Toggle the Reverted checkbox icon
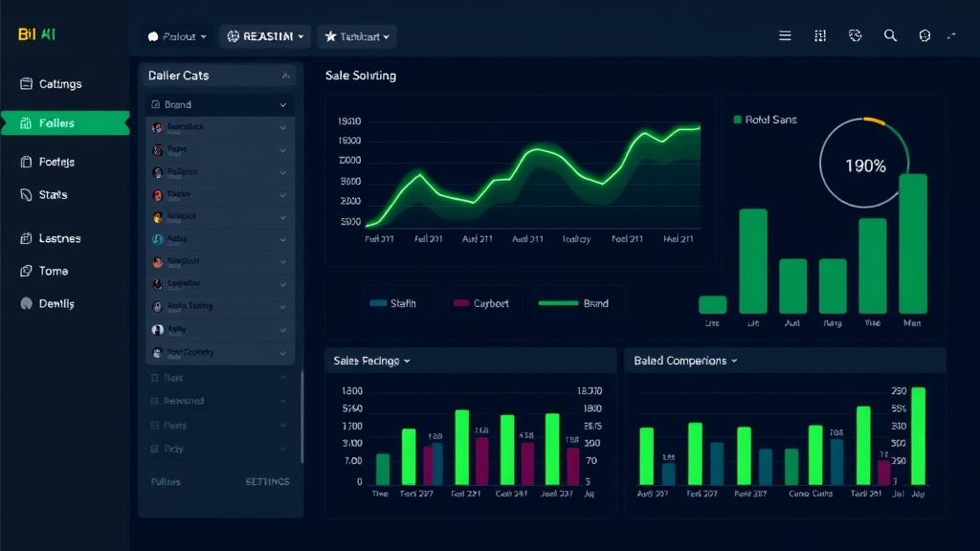The width and height of the screenshot is (980, 551). pos(154,401)
